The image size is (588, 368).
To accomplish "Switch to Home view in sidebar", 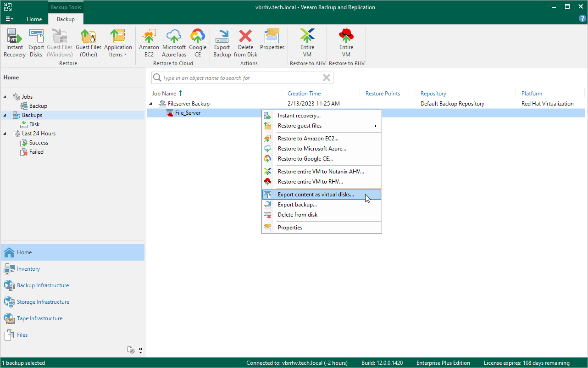I will (x=72, y=252).
